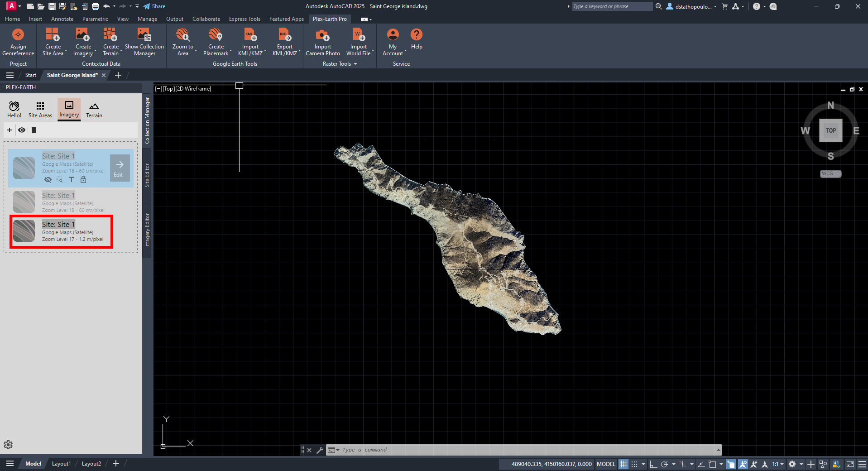This screenshot has height=471, width=868.
Task: Click the Create Site Area tool
Action: [x=53, y=41]
